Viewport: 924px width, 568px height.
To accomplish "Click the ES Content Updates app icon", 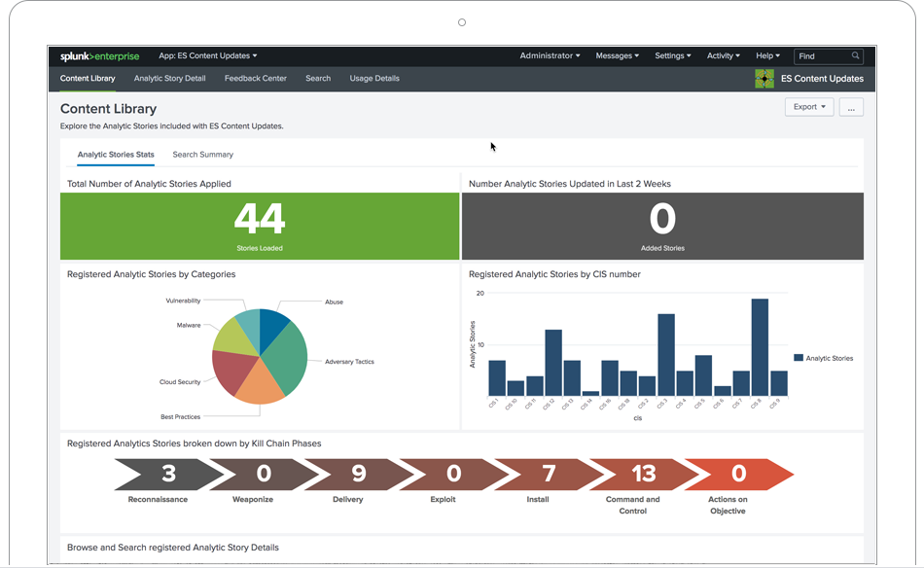I will [x=764, y=79].
